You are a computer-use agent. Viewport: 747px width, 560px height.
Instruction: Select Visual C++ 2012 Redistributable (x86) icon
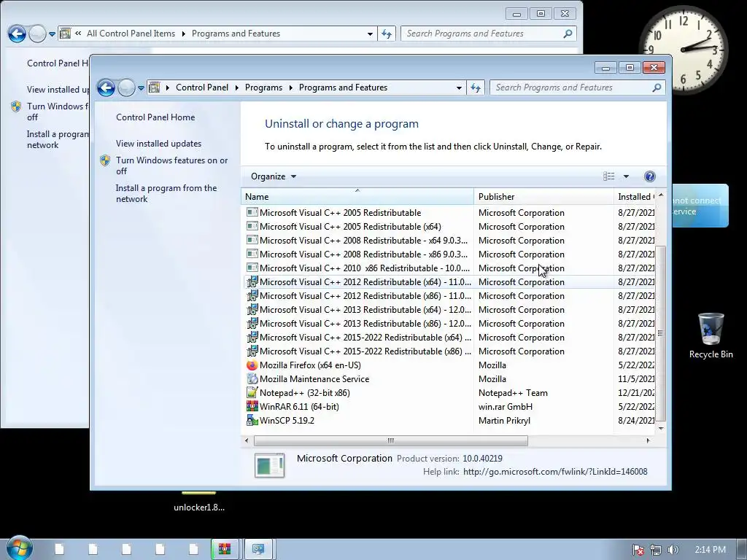click(x=252, y=296)
